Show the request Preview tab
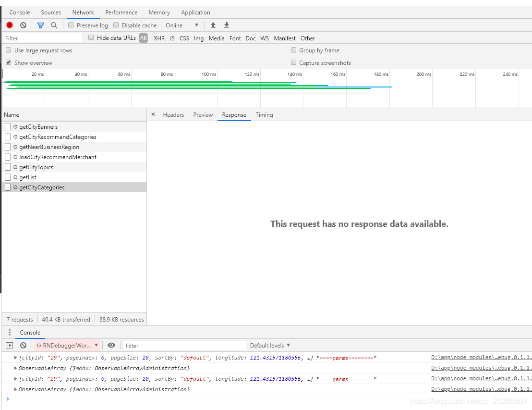532x410 pixels. point(203,115)
